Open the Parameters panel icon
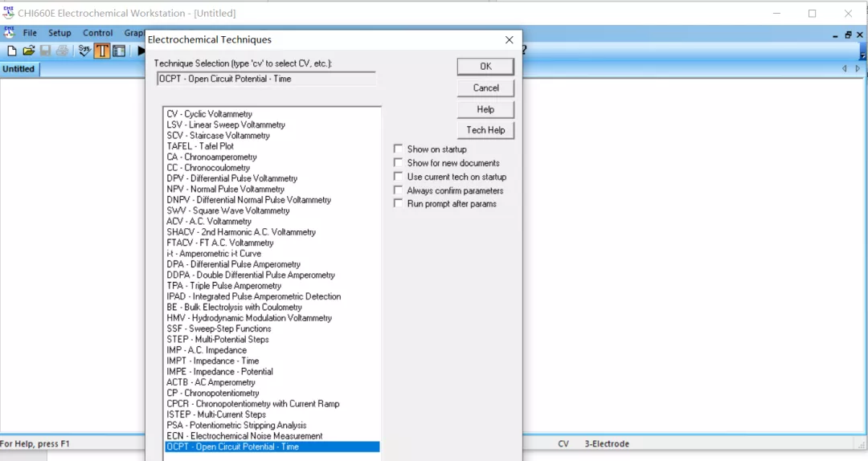The height and width of the screenshot is (461, 868). coord(119,51)
